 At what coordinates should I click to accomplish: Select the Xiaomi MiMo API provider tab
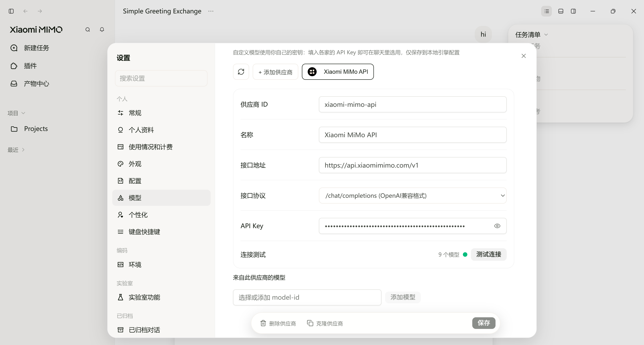(338, 72)
